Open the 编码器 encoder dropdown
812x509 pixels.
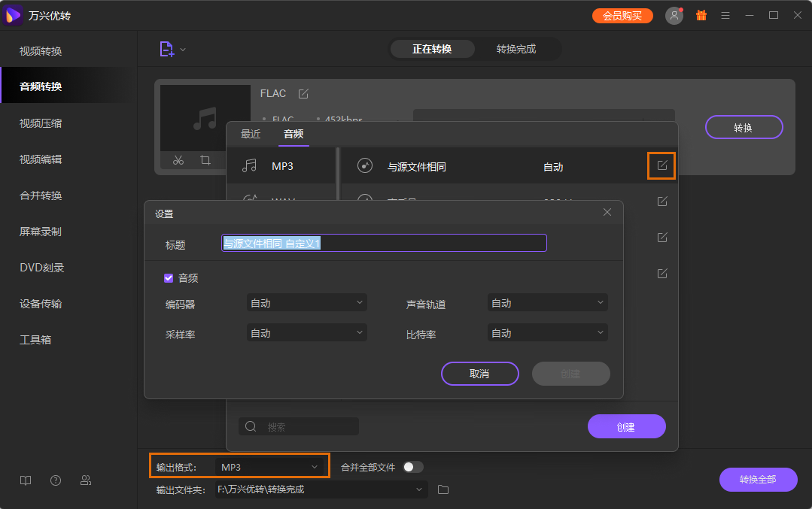click(x=306, y=302)
